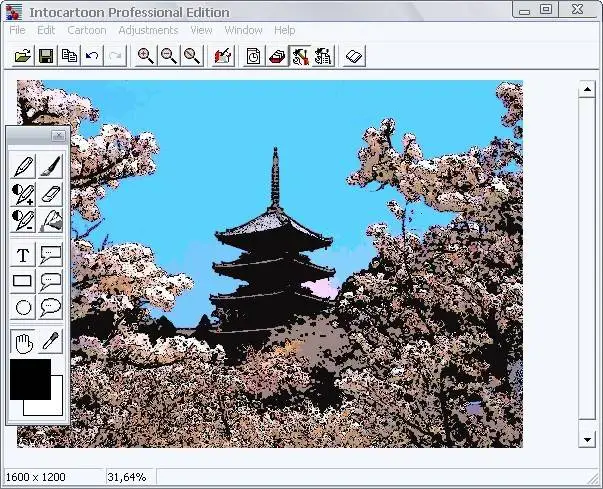Save the image with floppy disk icon
Image resolution: width=603 pixels, height=489 pixels.
tap(46, 56)
